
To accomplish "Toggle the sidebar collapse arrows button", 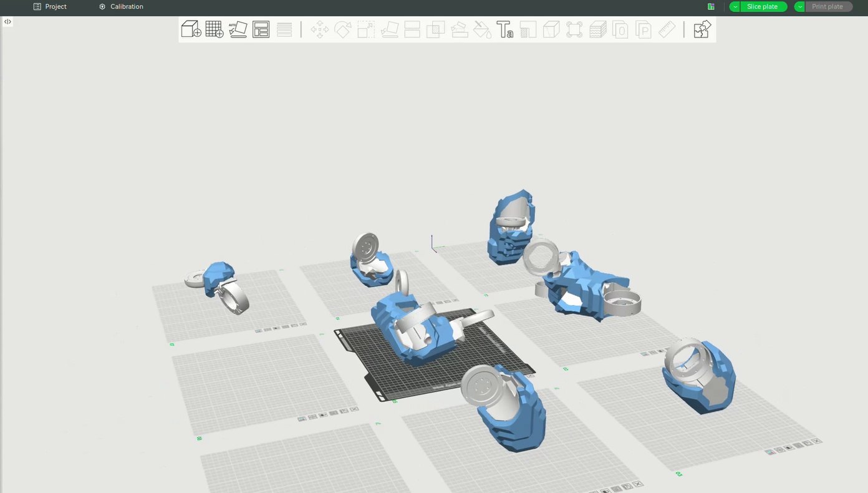I will (x=7, y=21).
